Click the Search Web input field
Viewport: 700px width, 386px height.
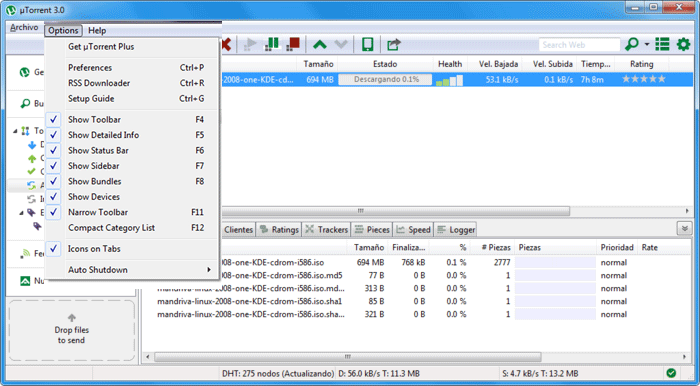[x=579, y=45]
